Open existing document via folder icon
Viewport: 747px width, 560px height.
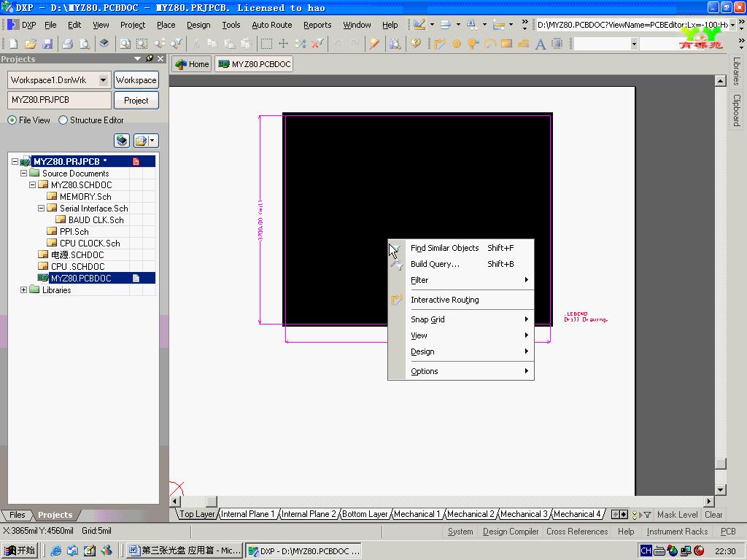[x=31, y=44]
